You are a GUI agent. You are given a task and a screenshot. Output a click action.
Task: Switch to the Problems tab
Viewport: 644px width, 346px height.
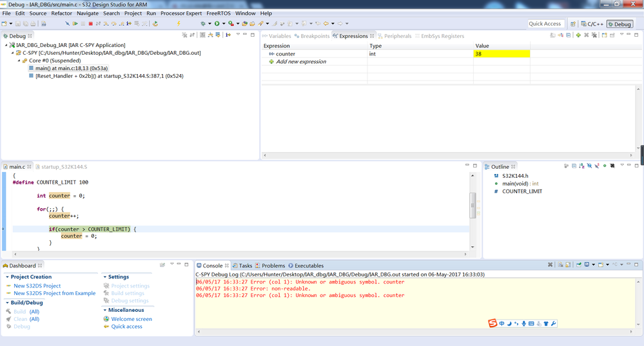point(270,265)
